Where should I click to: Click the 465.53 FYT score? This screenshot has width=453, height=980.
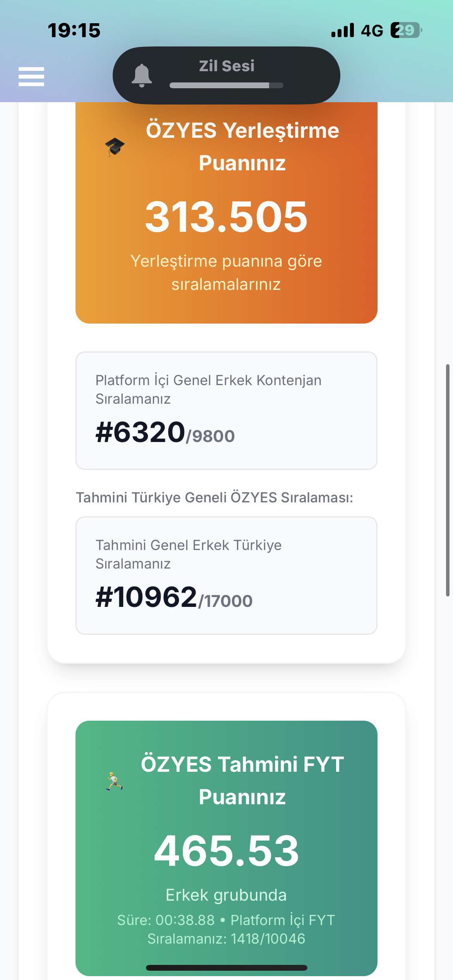(226, 851)
